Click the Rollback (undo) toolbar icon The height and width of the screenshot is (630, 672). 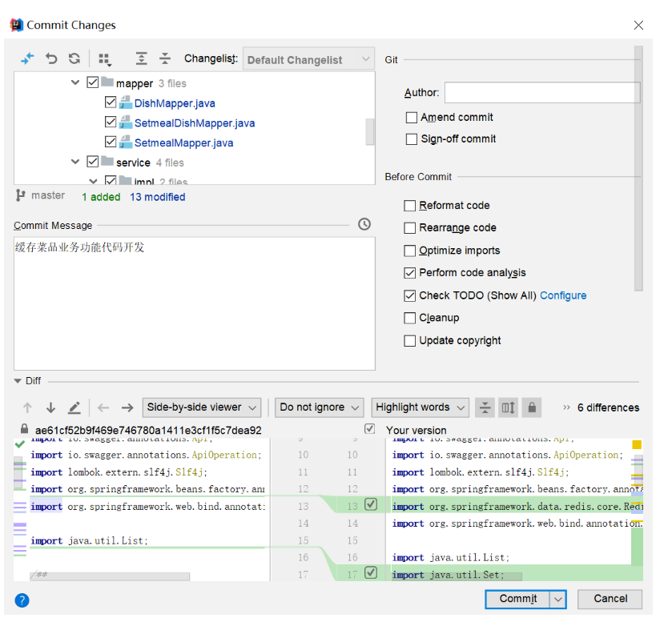coord(51,58)
